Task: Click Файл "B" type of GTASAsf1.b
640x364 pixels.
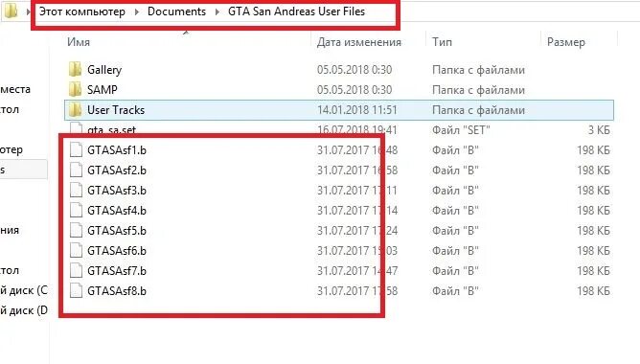Action: coord(455,150)
